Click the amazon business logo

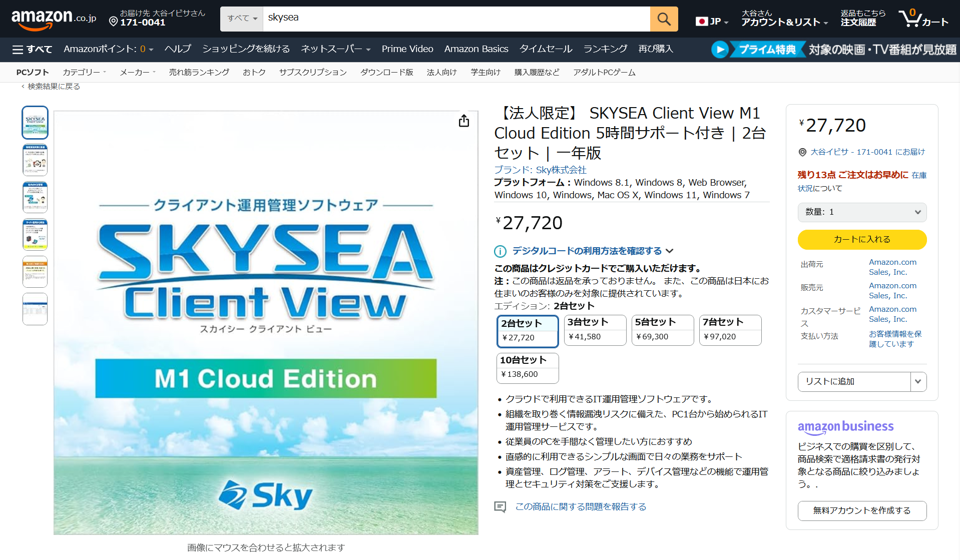point(845,427)
